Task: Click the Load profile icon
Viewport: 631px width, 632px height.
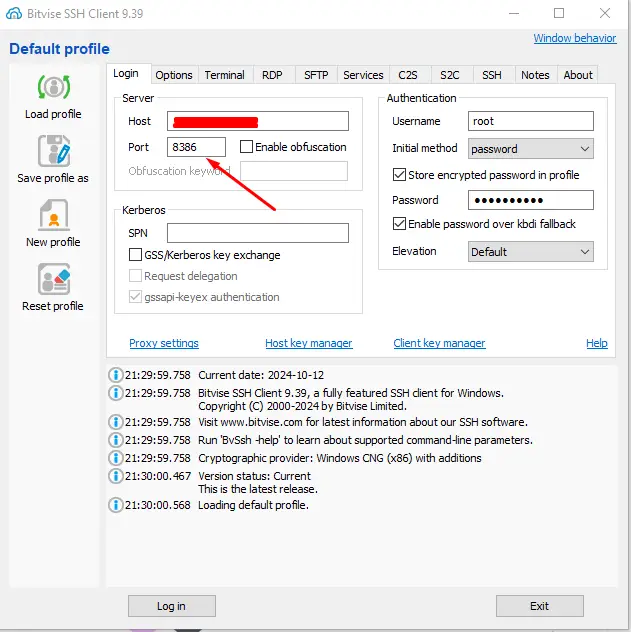Action: click(54, 87)
